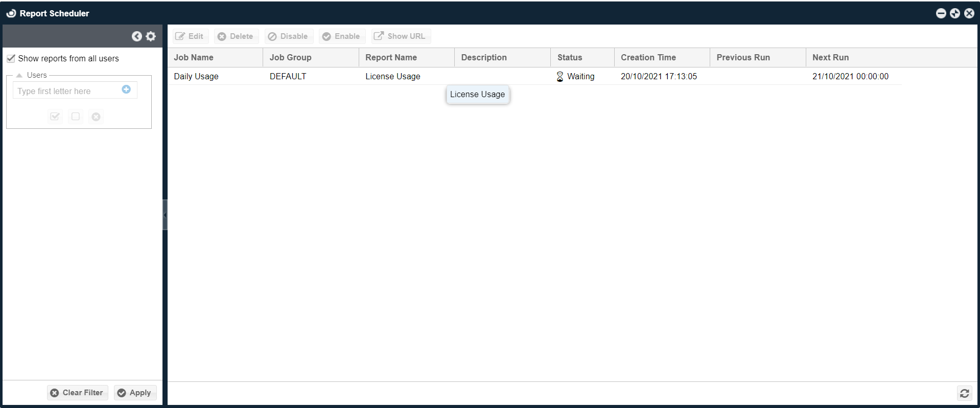Click the select-all users checkmark icon

pos(55,117)
